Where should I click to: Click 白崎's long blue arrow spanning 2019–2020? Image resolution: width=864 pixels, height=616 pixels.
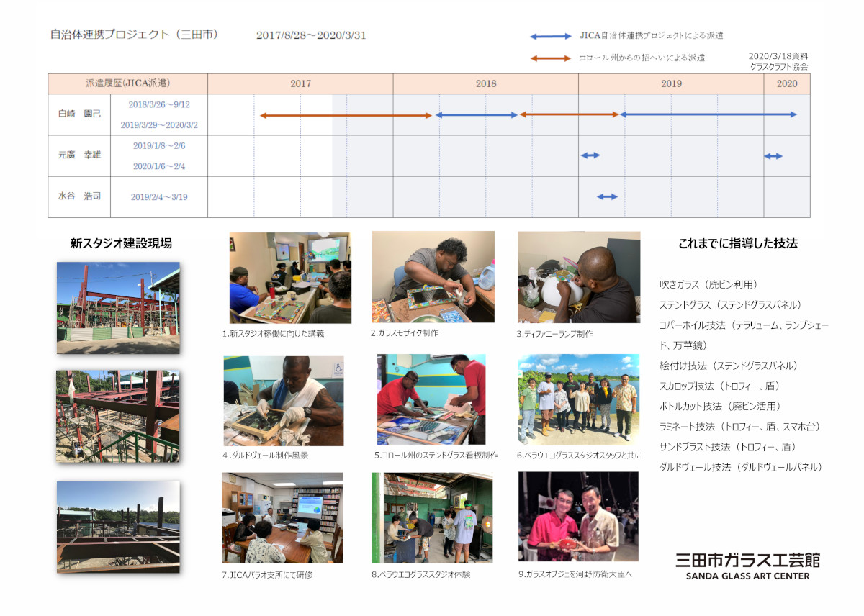click(x=708, y=114)
